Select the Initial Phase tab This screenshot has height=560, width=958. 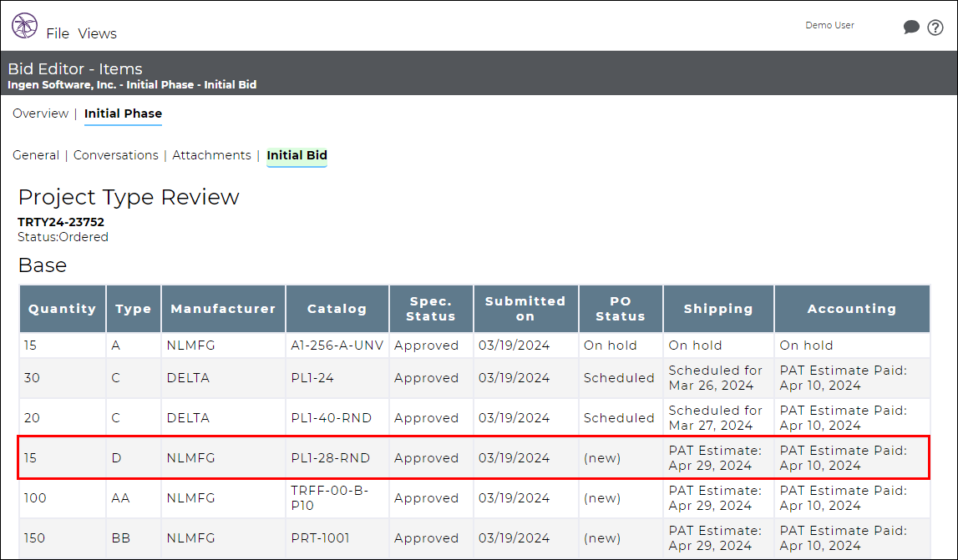click(x=123, y=114)
